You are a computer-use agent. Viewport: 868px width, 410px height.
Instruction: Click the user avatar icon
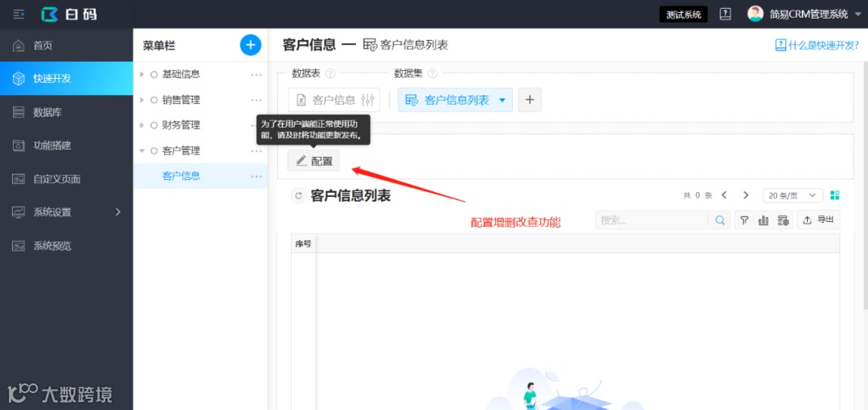[x=755, y=14]
